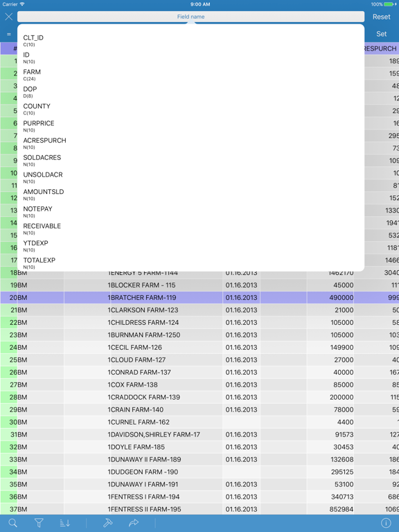This screenshot has height=532, width=399.
Task: Close the filter panel with the X icon
Action: 9,17
